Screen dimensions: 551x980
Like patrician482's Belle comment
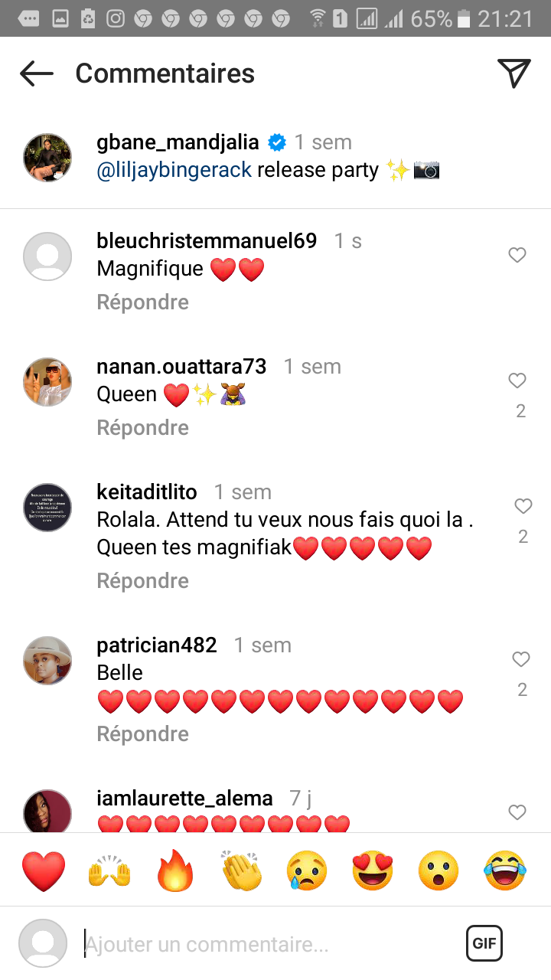(521, 659)
